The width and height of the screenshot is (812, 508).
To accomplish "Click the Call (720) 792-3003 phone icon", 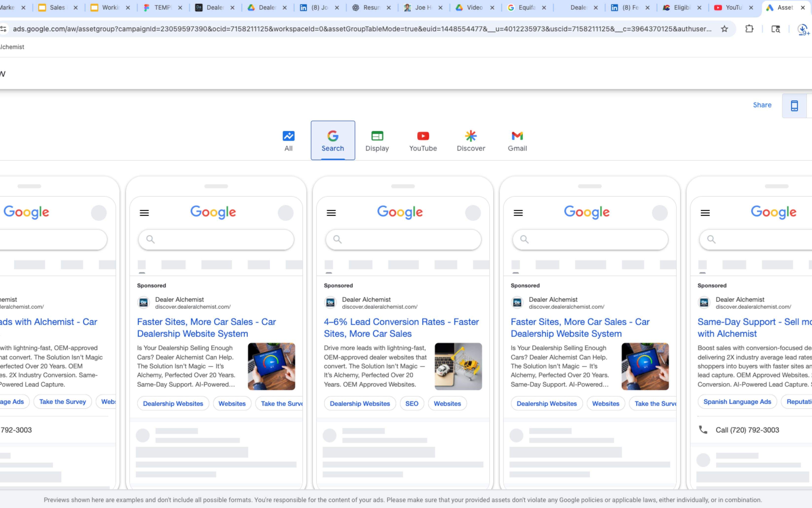I will tap(703, 430).
